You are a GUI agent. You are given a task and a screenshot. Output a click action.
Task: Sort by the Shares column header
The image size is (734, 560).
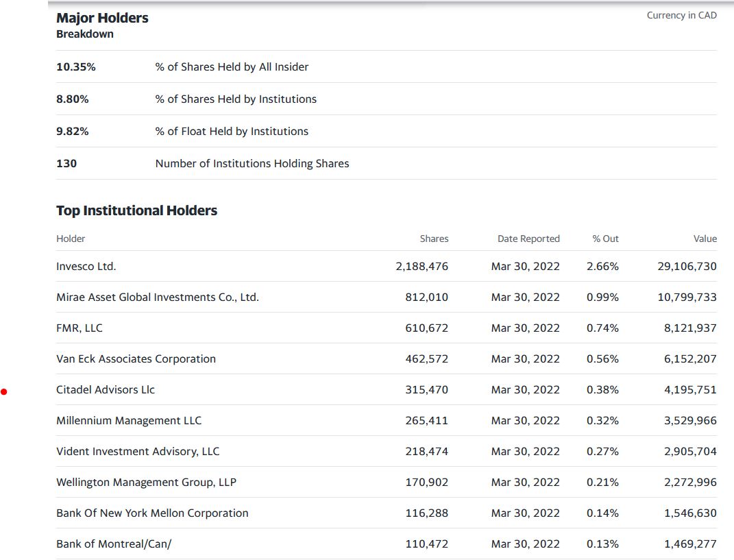point(434,239)
